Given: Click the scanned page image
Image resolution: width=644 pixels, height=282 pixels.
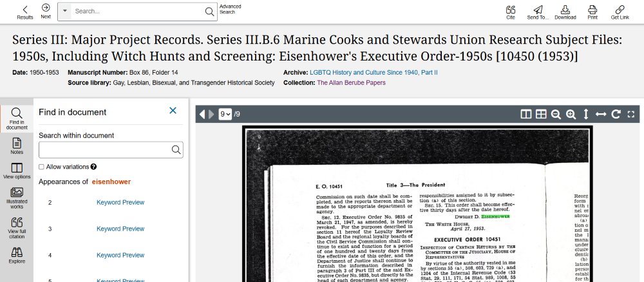Looking at the screenshot, I should 417,204.
